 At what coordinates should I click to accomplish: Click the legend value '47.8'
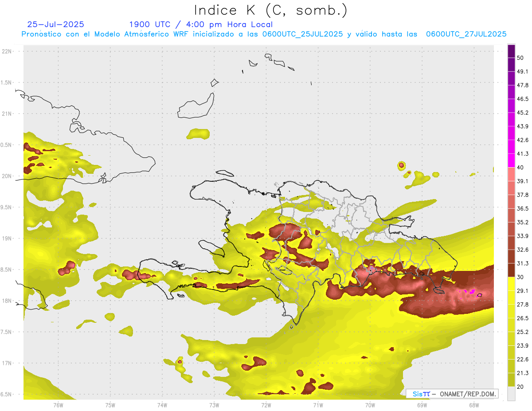523,85
